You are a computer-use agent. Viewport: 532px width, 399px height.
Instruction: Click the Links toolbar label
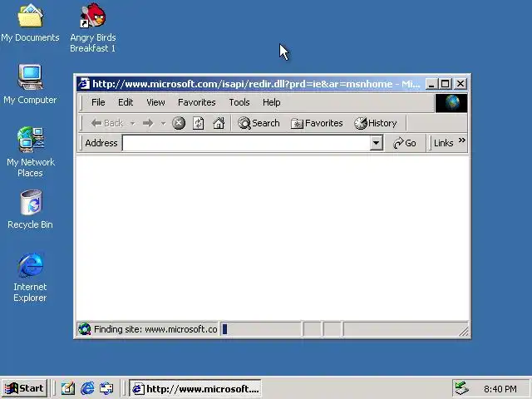443,143
